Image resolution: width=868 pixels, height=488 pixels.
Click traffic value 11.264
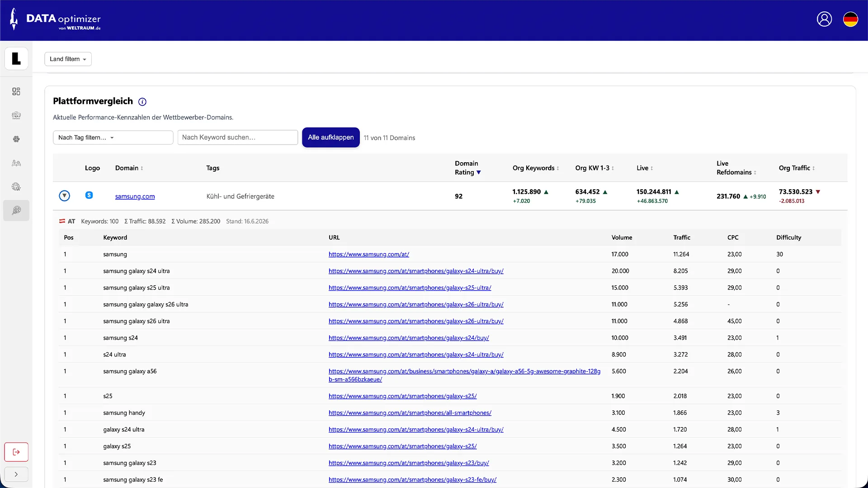(681, 254)
